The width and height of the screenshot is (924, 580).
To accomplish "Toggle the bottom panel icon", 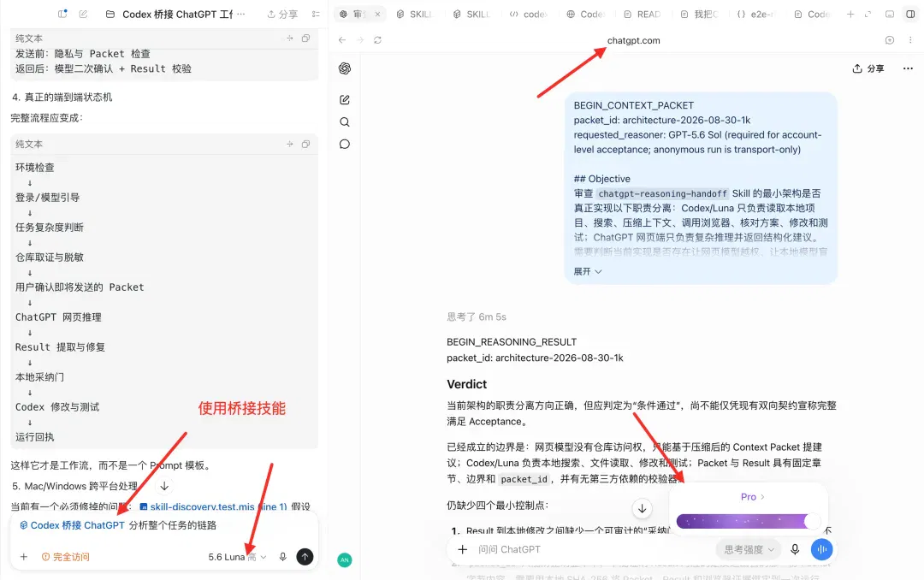I will pos(890,15).
